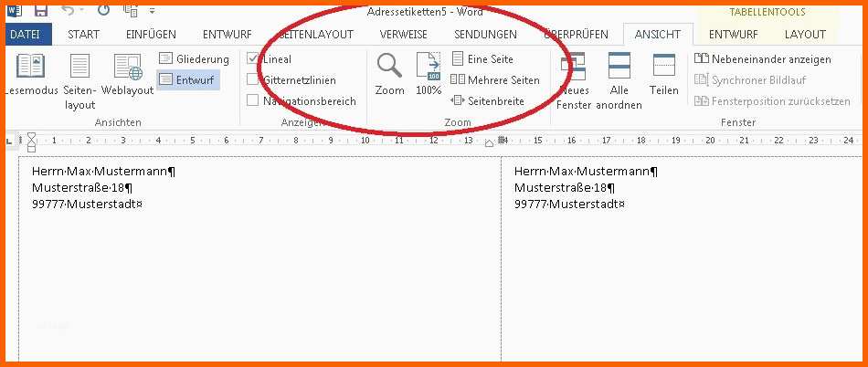Viewport: 868px width, 367px height.
Task: Enable the Gitternetzlinien checkbox
Action: [253, 79]
